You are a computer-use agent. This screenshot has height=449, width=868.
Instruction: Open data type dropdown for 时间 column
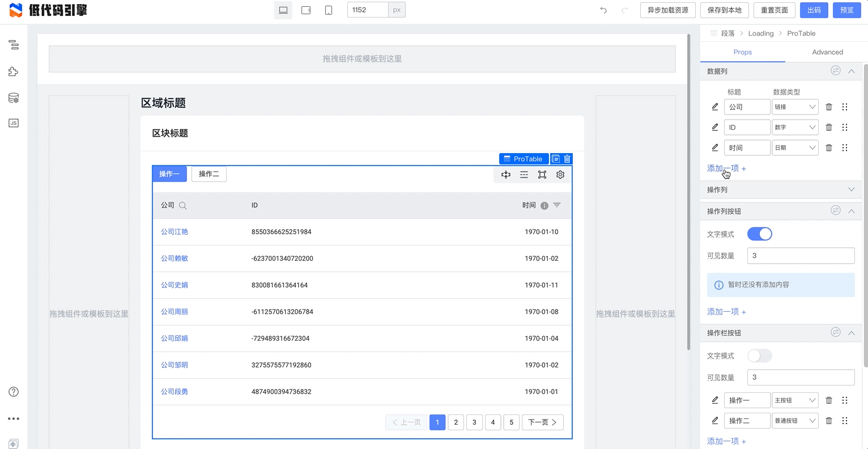click(x=795, y=148)
